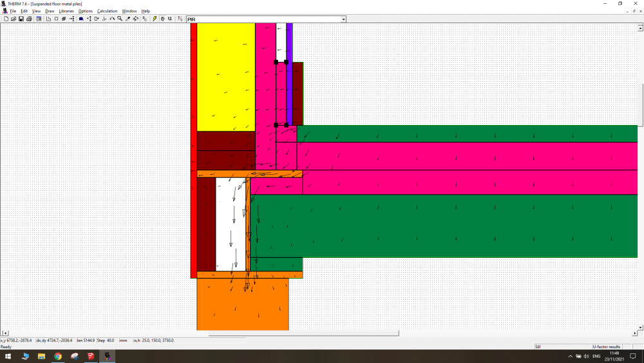Viewport: 644px width, 363px height.
Task: Click the radiation enclosure icon
Action: click(x=144, y=19)
